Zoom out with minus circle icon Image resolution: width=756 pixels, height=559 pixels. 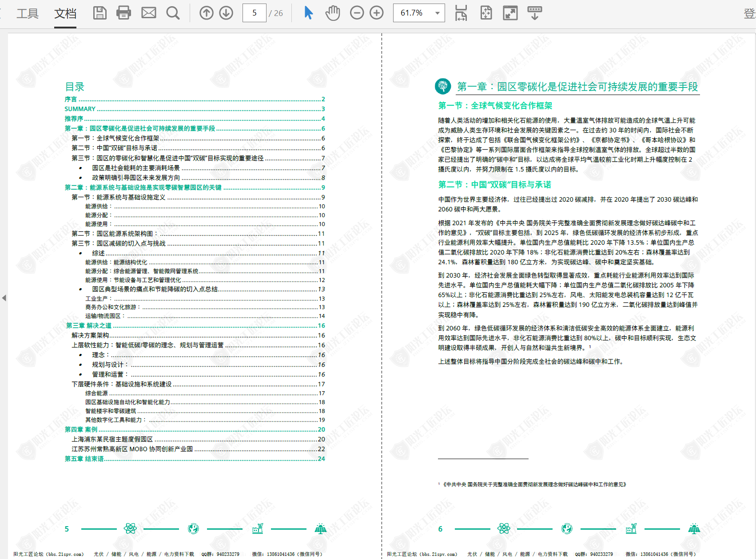[x=357, y=13]
